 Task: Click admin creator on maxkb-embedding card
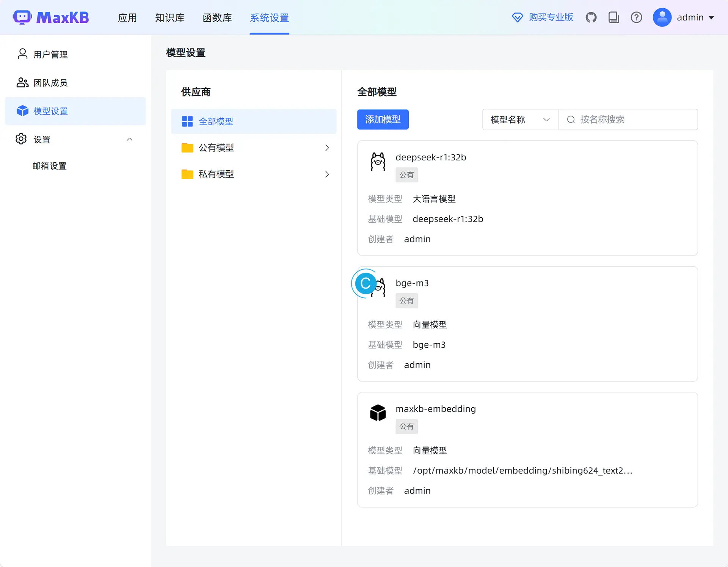[417, 490]
